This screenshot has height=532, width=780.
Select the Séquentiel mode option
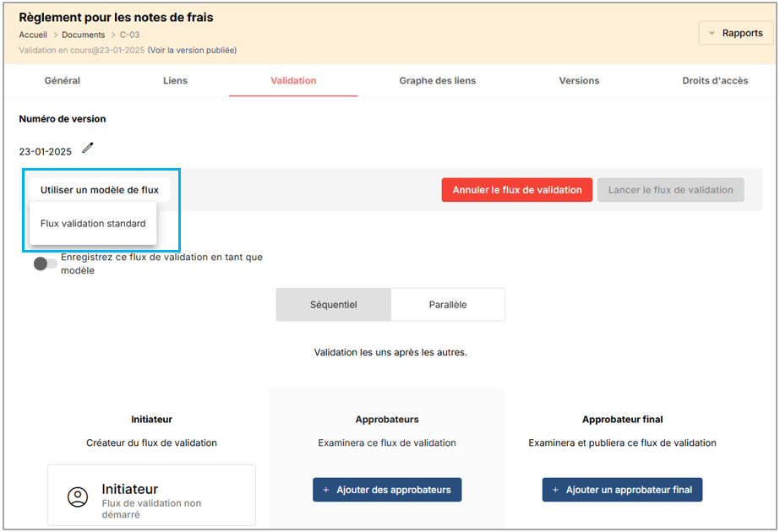[x=333, y=305]
